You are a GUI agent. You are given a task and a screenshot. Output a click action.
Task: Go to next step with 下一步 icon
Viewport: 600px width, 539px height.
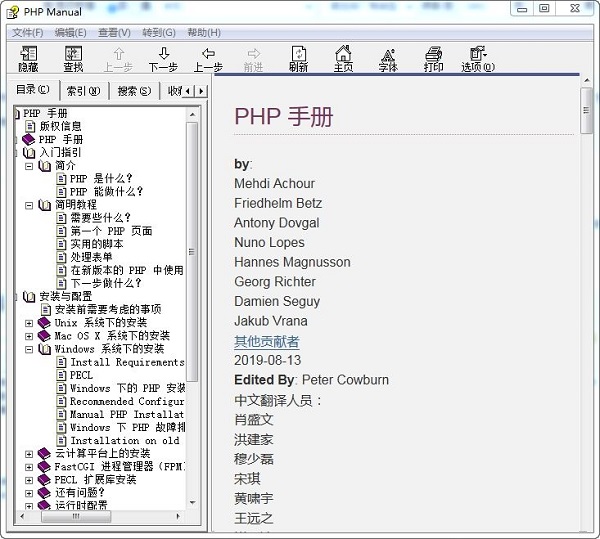pyautogui.click(x=163, y=58)
